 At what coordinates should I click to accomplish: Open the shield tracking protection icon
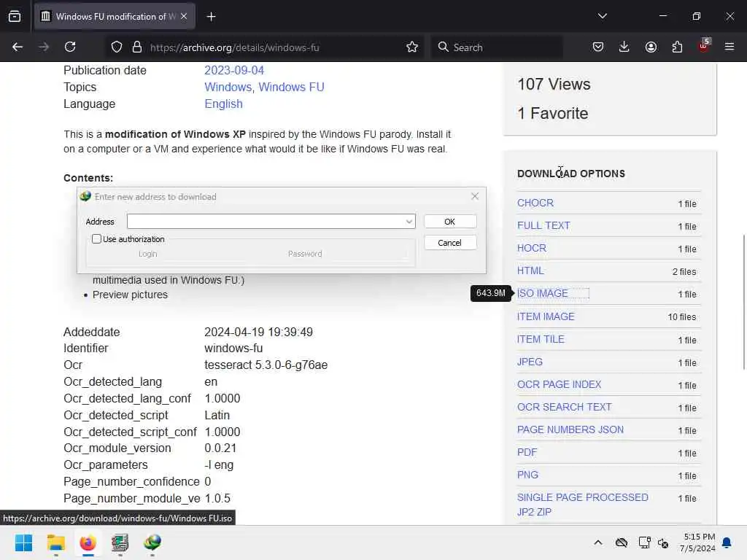coord(117,47)
